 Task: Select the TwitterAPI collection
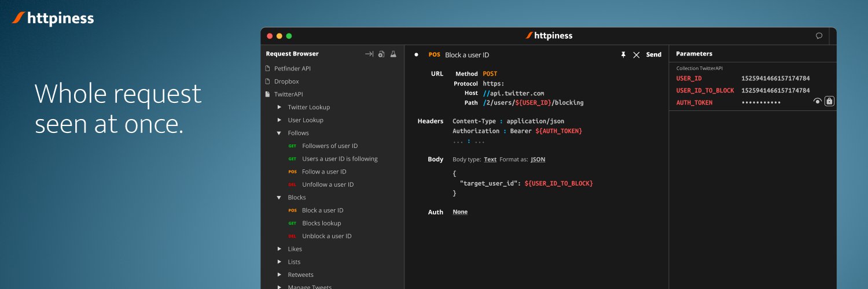(289, 94)
